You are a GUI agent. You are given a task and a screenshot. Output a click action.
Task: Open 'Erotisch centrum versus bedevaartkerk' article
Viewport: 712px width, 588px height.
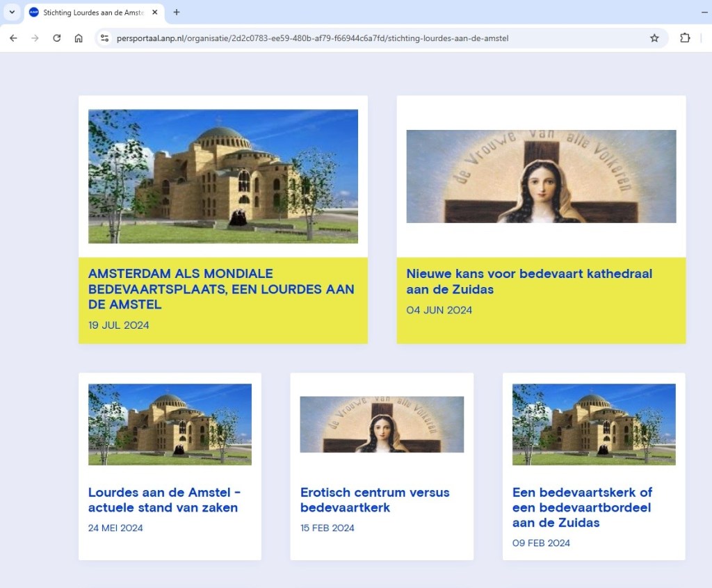pyautogui.click(x=375, y=500)
